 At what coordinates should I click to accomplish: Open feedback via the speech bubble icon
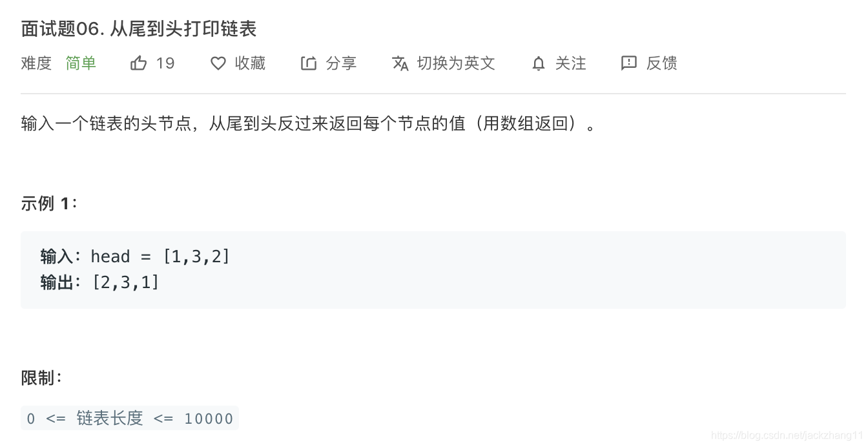pyautogui.click(x=628, y=63)
